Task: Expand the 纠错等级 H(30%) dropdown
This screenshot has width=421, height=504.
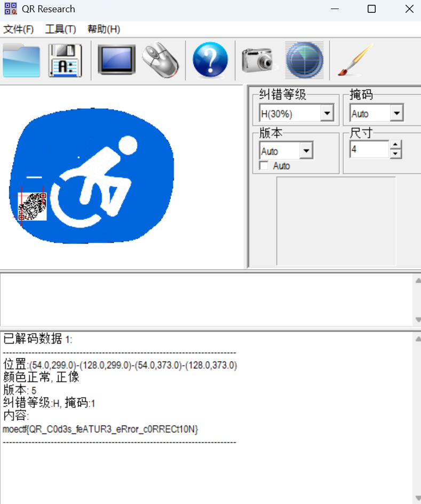Action: (x=327, y=113)
